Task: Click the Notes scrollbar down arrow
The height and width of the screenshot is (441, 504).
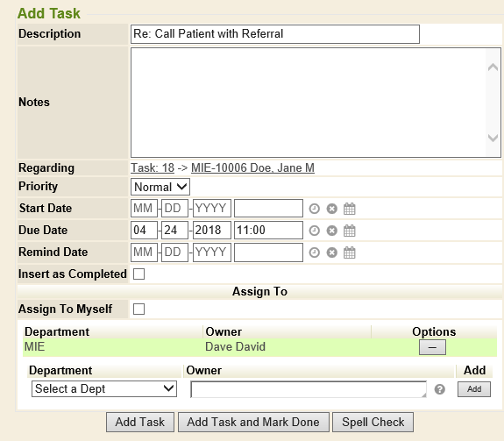Action: pyautogui.click(x=493, y=139)
